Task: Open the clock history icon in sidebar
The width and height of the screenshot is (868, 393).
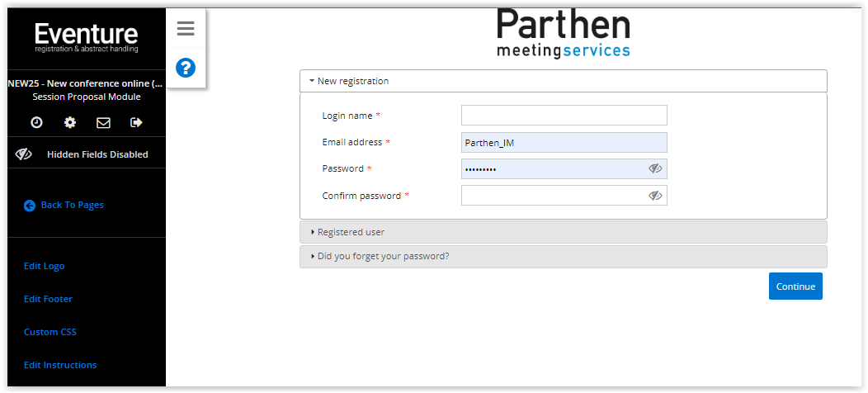Action: point(36,122)
